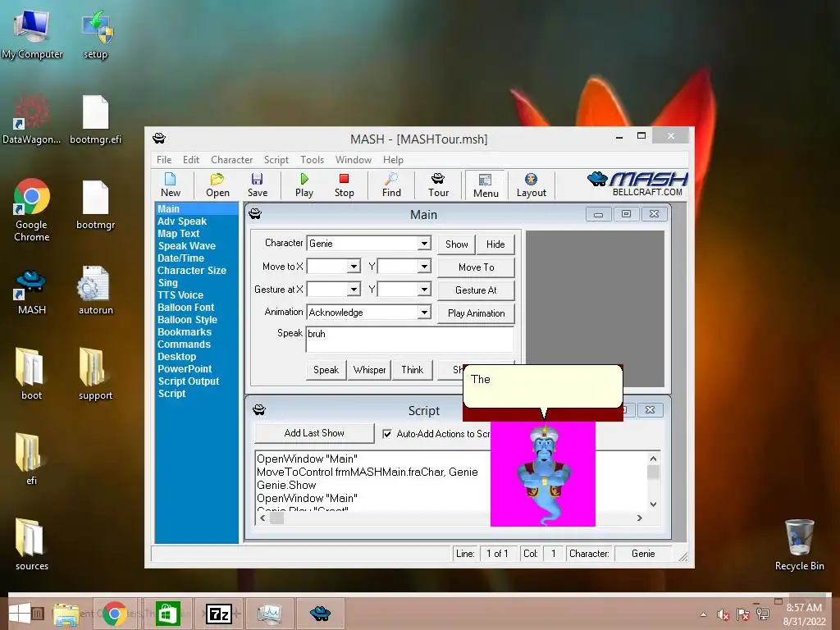
Task: Expand the Character dropdown
Action: pos(424,243)
